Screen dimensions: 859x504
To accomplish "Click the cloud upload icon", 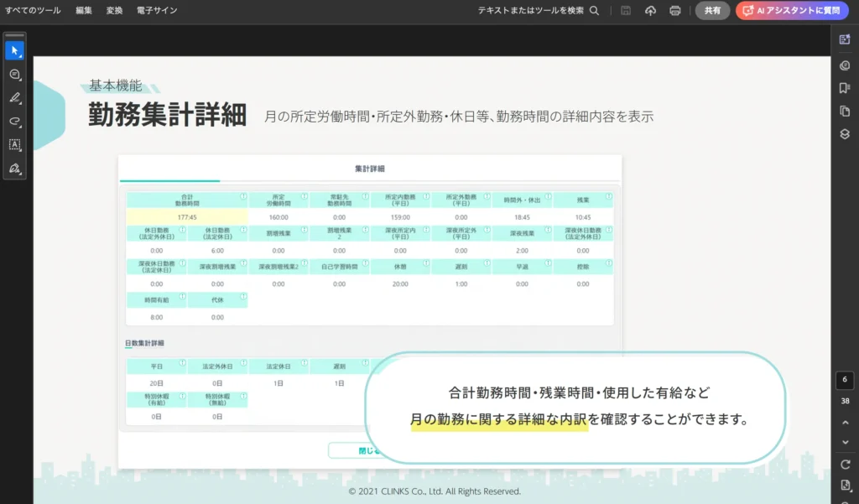I will [650, 11].
